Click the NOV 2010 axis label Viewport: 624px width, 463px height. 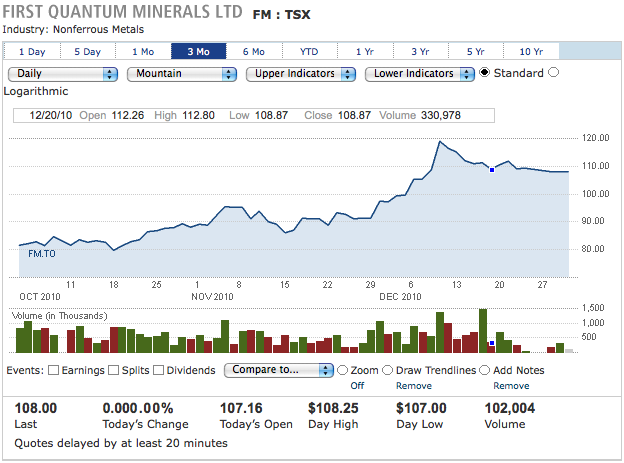click(212, 297)
